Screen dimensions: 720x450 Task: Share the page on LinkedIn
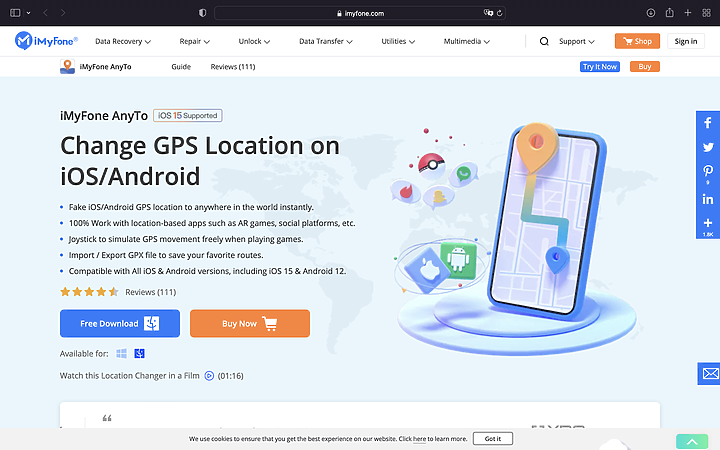(x=708, y=199)
